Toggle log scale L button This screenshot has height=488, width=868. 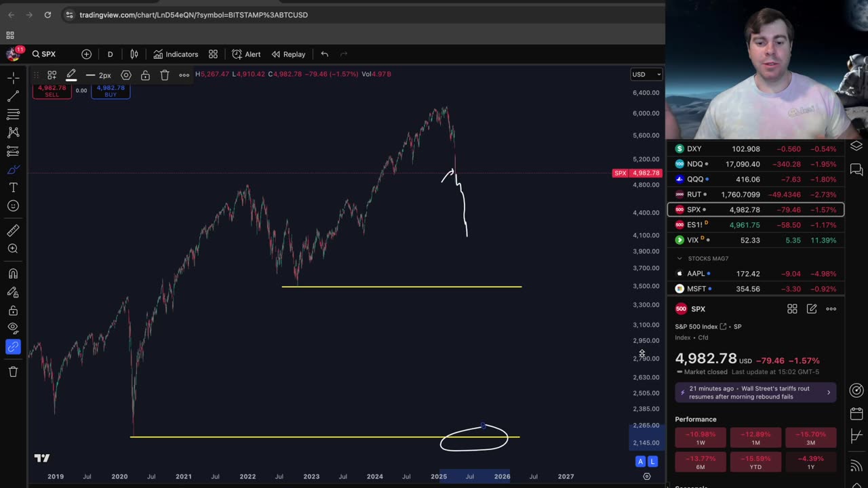[x=652, y=462]
